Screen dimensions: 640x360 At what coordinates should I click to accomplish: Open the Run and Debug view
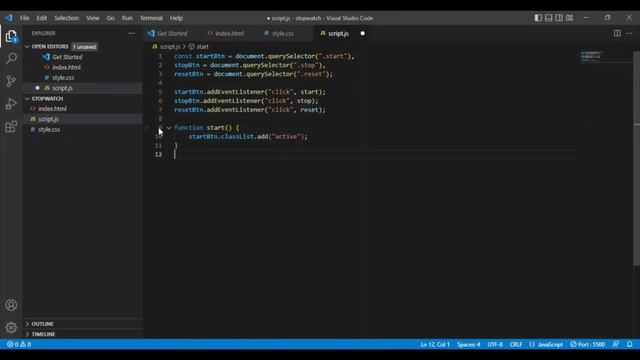pos(11,104)
